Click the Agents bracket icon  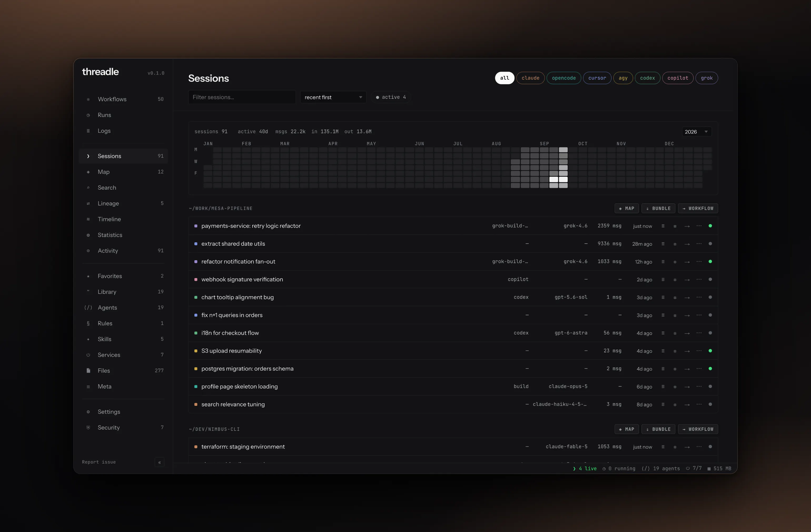[88, 307]
